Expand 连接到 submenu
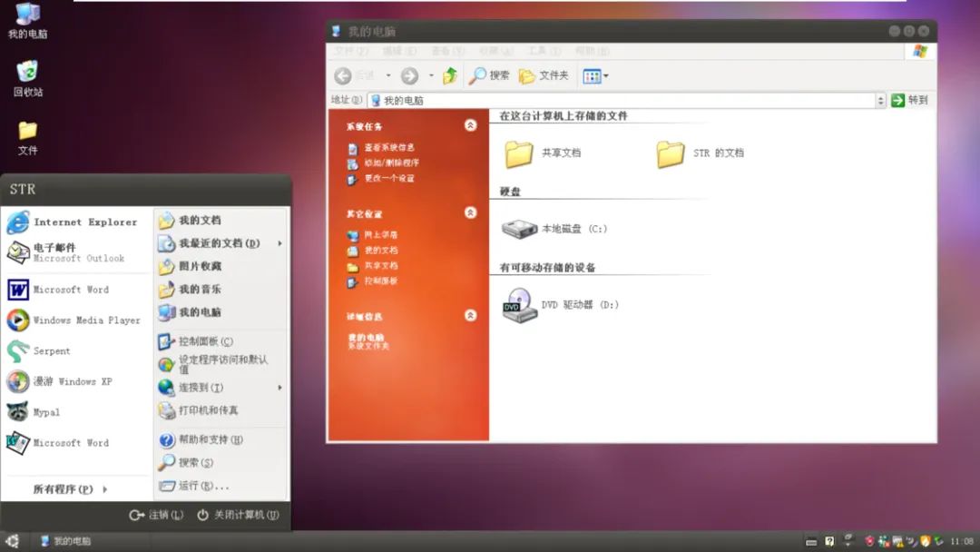The height and width of the screenshot is (552, 980). point(220,388)
